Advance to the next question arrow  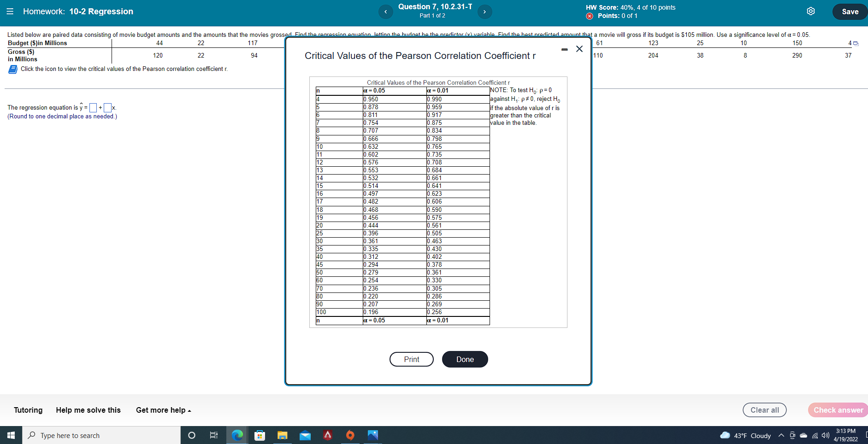click(x=484, y=12)
